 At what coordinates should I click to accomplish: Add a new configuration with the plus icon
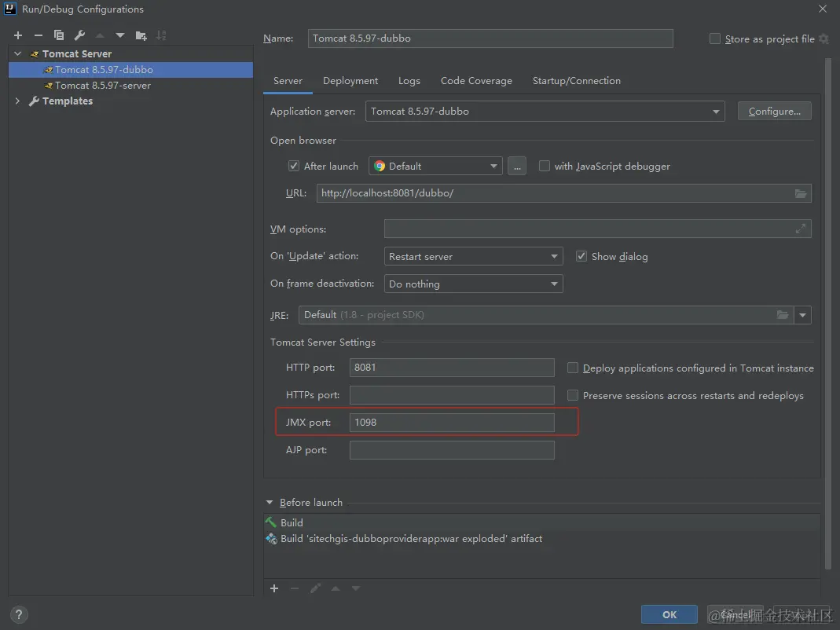(x=18, y=35)
